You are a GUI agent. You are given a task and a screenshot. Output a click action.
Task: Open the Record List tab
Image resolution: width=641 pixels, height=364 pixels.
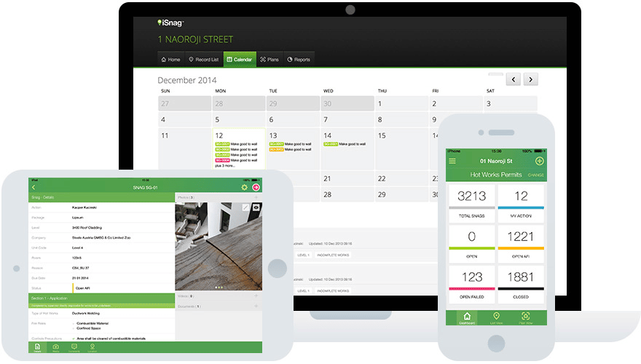click(x=203, y=59)
